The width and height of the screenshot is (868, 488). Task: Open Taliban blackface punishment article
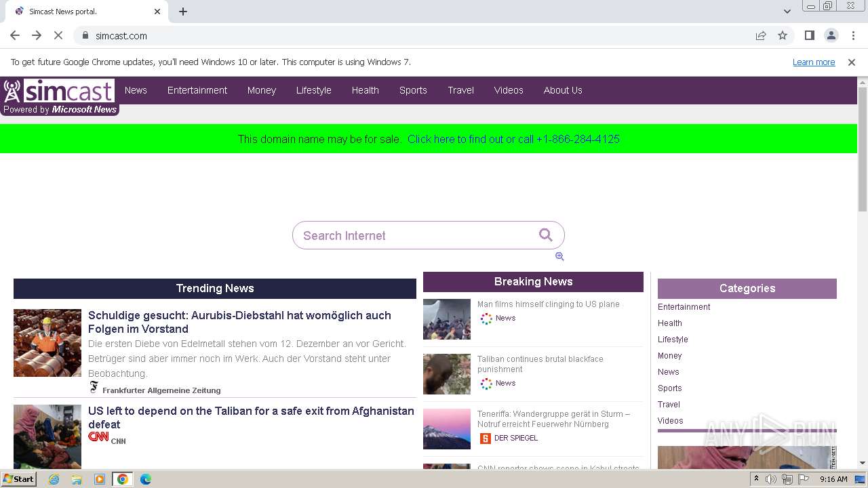click(x=540, y=364)
